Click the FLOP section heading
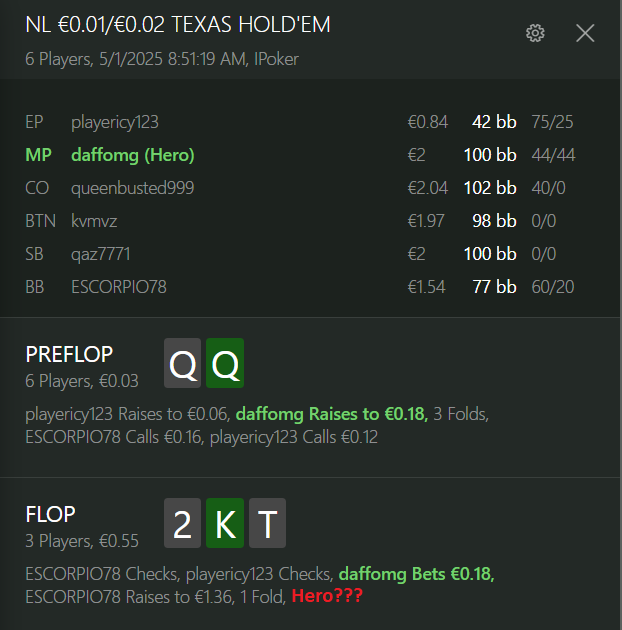Viewport: 622px width, 630px height. point(50,514)
